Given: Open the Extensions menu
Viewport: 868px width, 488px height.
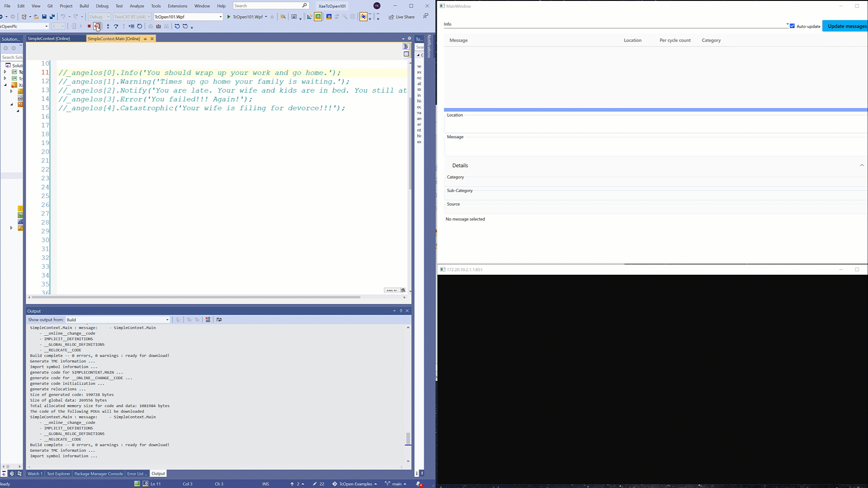Looking at the screenshot, I should (177, 6).
